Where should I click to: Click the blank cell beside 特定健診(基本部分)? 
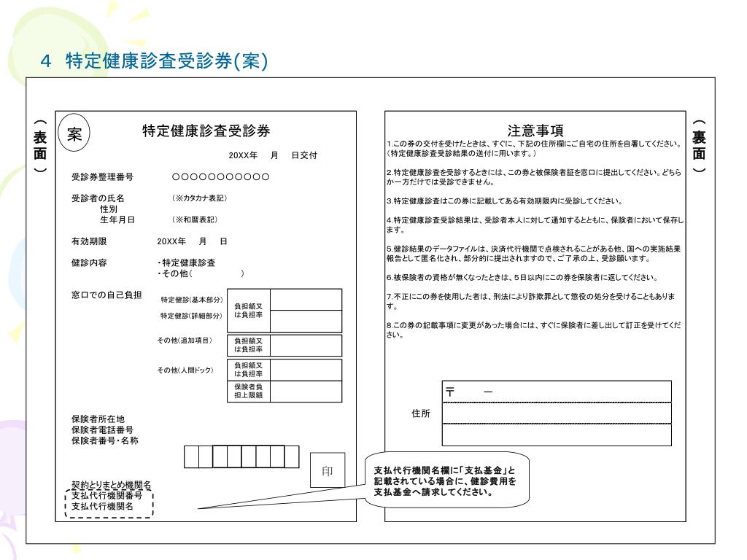[306, 300]
